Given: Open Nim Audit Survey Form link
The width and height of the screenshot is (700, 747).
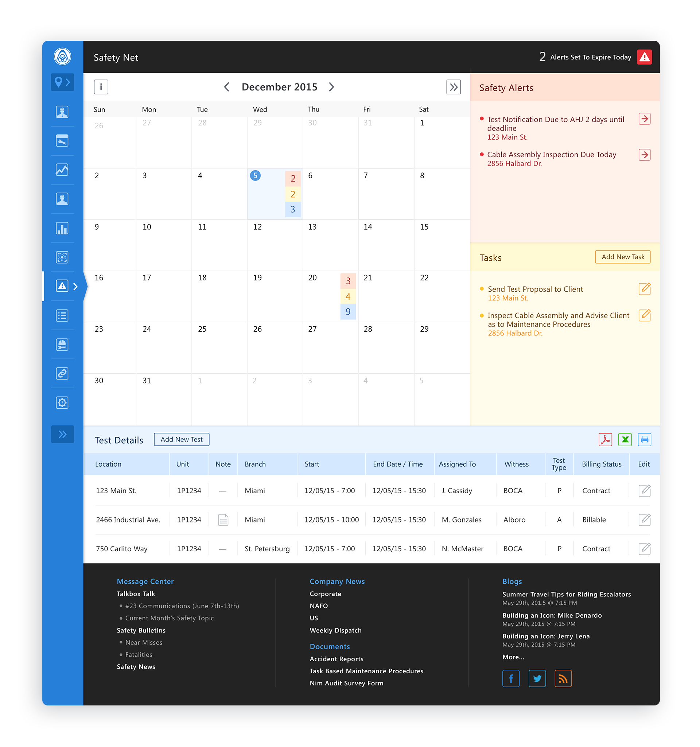Looking at the screenshot, I should pyautogui.click(x=346, y=683).
